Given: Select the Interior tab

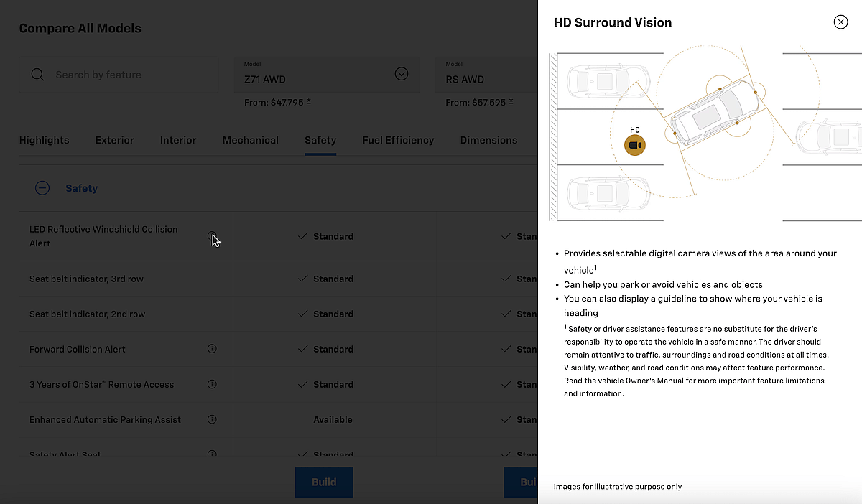Looking at the screenshot, I should click(x=178, y=140).
